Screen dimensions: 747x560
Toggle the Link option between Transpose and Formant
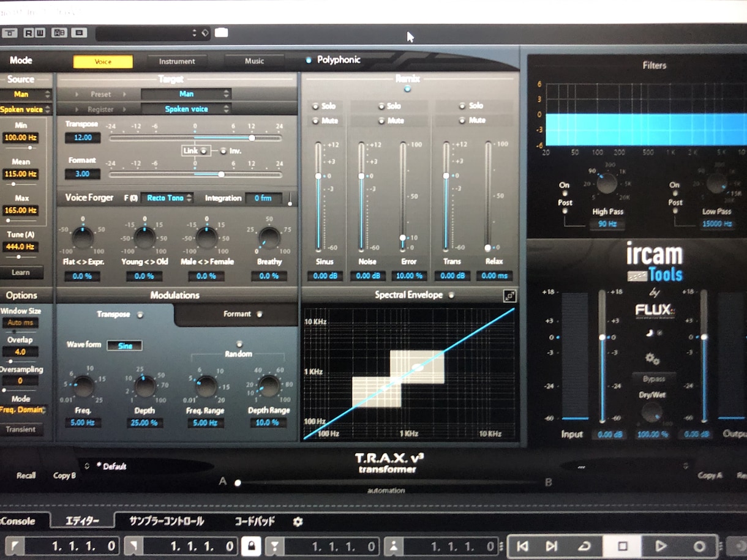pos(203,151)
